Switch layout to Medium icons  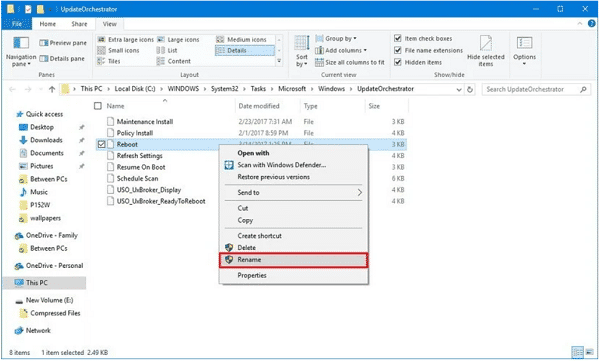tap(241, 39)
